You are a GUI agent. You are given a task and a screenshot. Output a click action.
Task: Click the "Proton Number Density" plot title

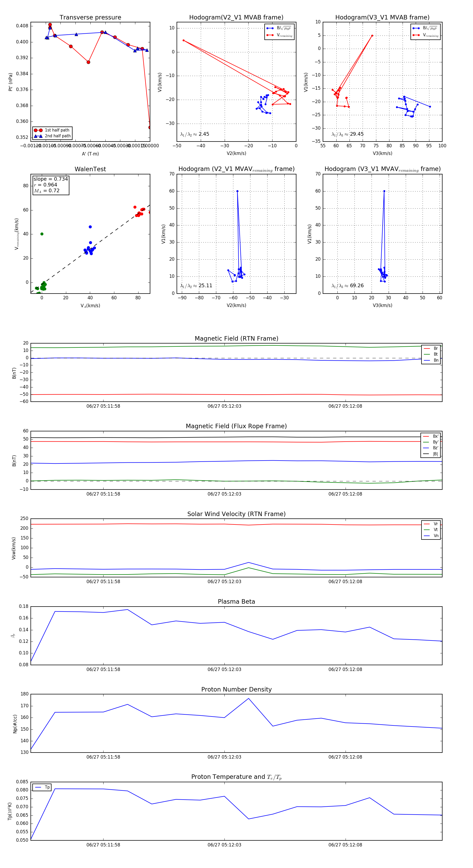[x=236, y=689]
